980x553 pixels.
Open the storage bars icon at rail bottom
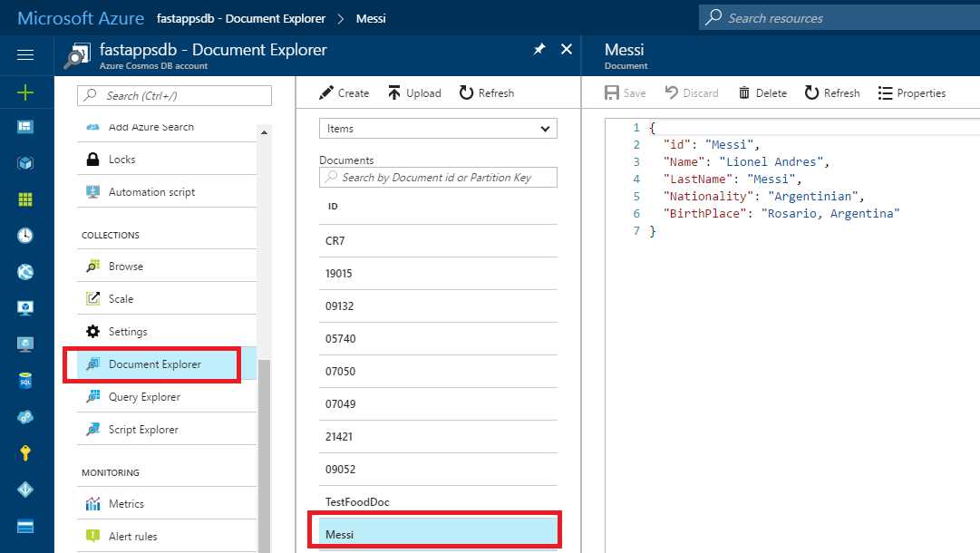[x=25, y=527]
